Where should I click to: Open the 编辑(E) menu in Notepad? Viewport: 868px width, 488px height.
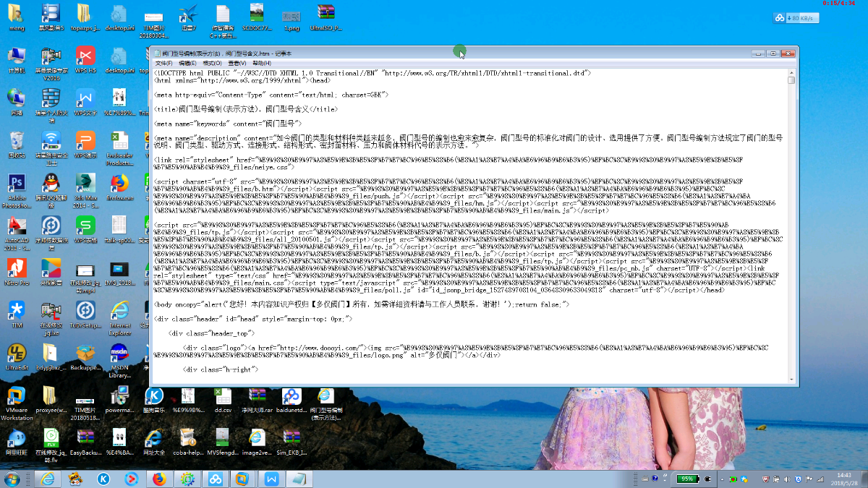188,63
